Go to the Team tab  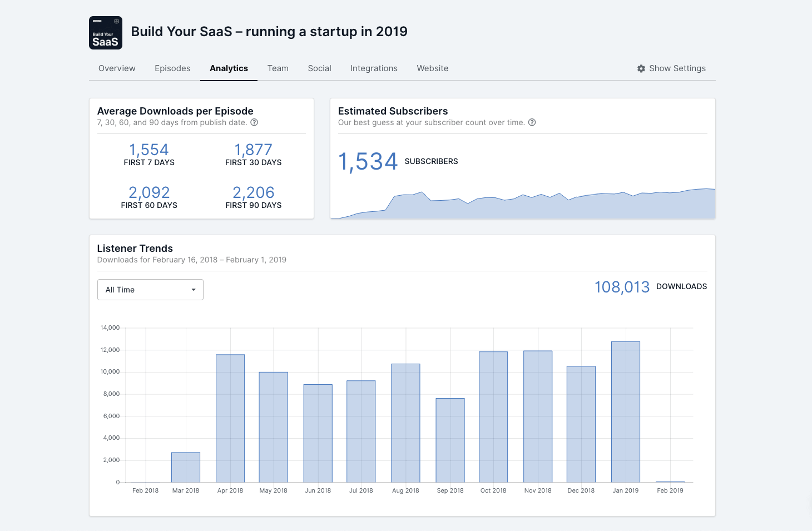278,68
